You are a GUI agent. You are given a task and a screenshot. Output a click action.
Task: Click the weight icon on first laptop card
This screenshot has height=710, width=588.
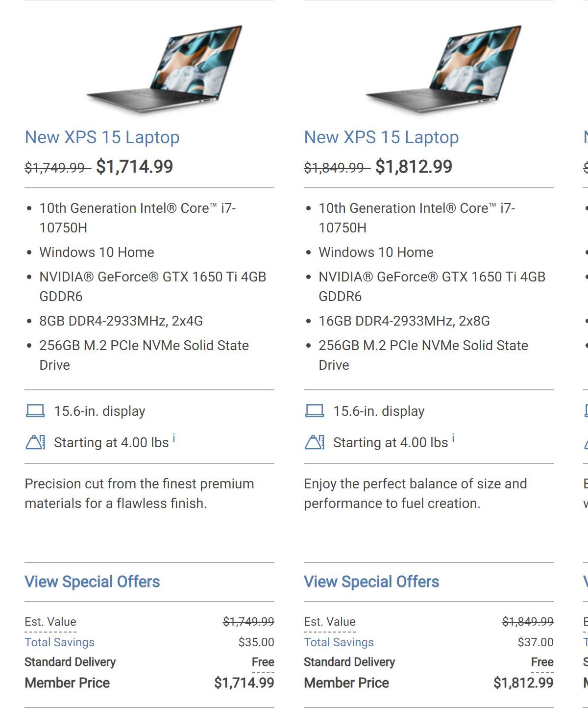pyautogui.click(x=35, y=442)
